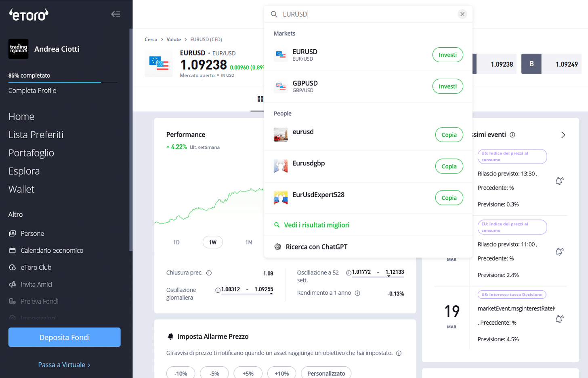Image resolution: width=588 pixels, height=378 pixels.
Task: Collapse the sidebar with arrow icon
Action: 115,14
